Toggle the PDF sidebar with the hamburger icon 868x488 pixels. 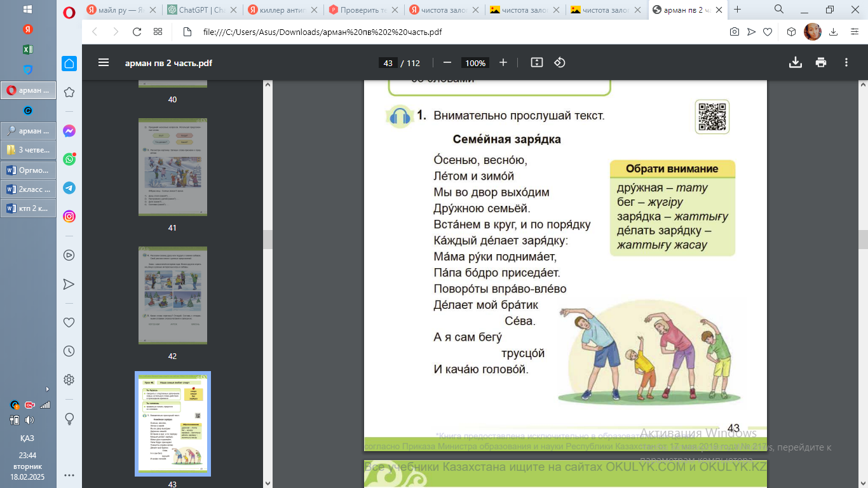104,62
